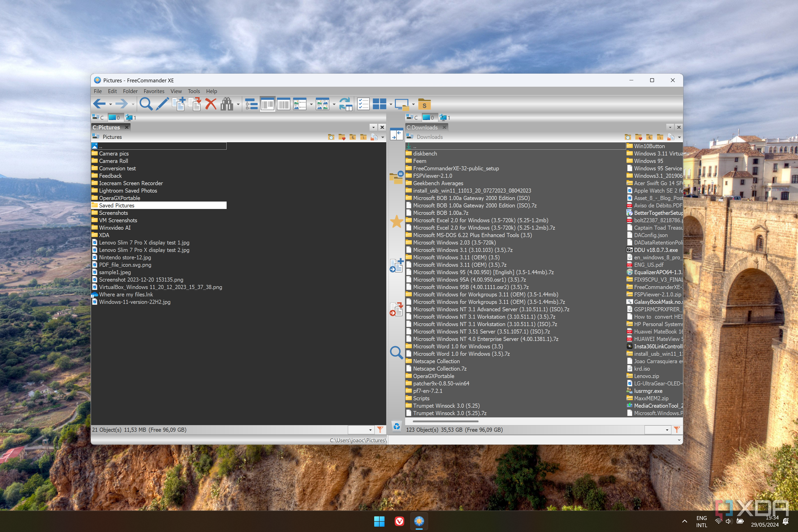This screenshot has height=532, width=798.
Task: Open the Folder menu
Action: point(130,91)
